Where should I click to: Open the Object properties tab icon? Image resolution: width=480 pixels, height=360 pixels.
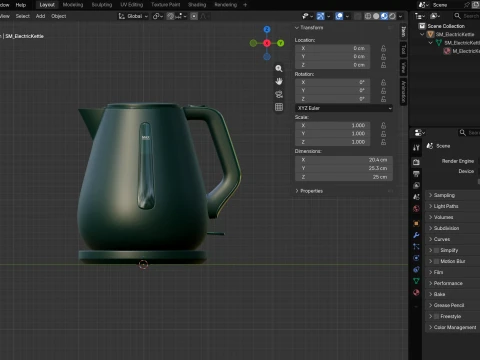[x=416, y=223]
